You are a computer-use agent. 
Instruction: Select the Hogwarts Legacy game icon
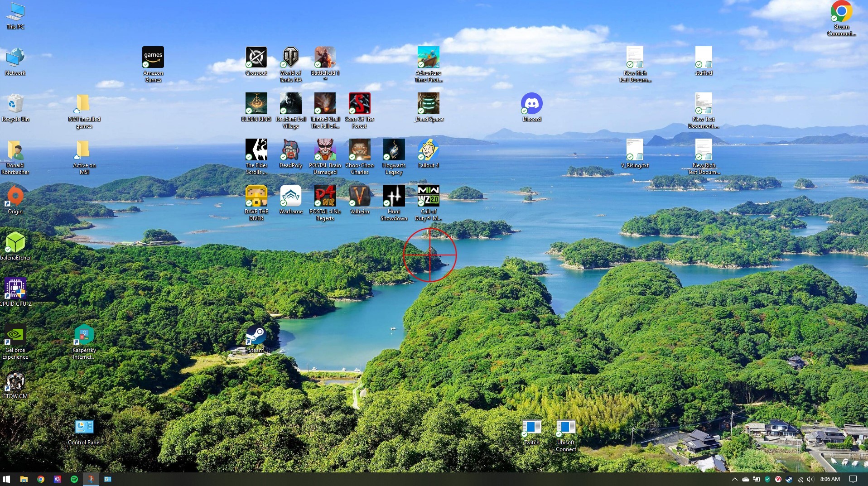click(394, 150)
